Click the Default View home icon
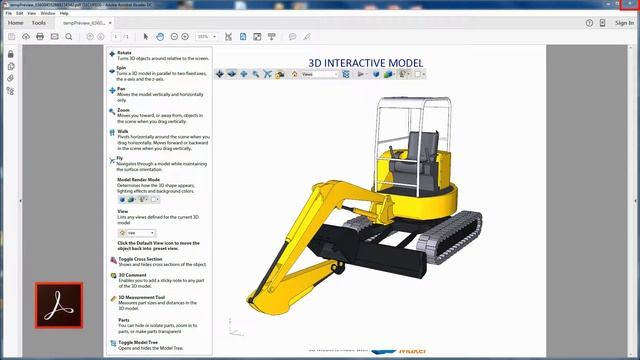 (x=294, y=74)
